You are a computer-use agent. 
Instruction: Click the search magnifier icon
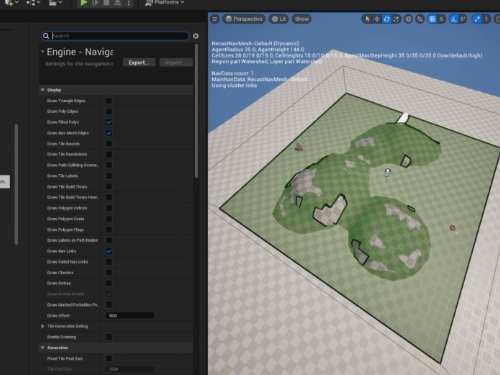coord(46,36)
